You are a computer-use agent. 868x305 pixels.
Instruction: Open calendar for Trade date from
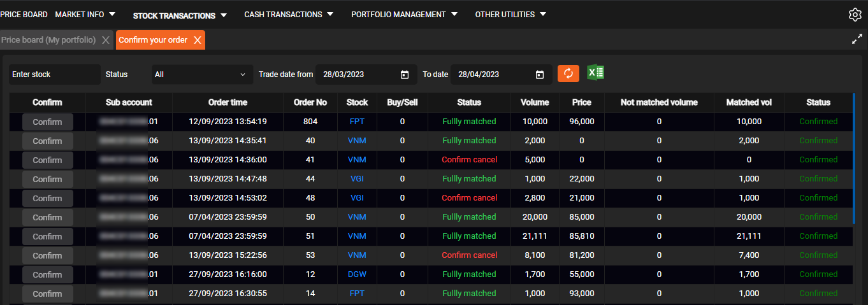[x=404, y=74]
